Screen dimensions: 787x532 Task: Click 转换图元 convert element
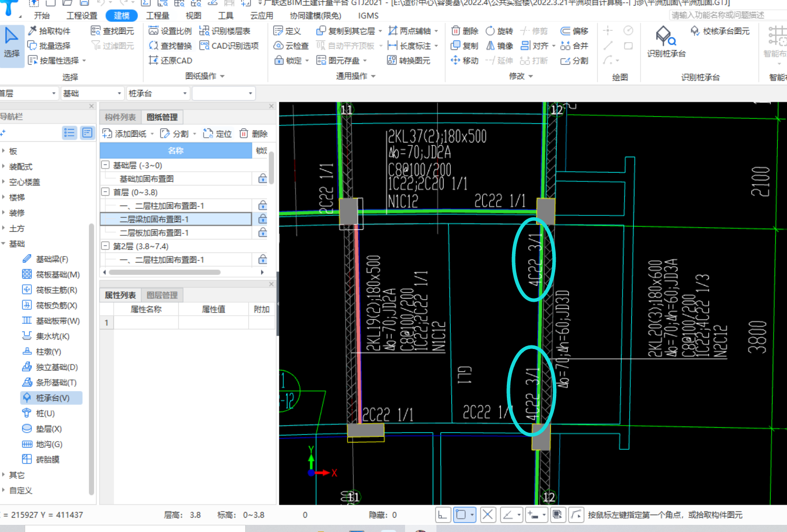point(409,61)
